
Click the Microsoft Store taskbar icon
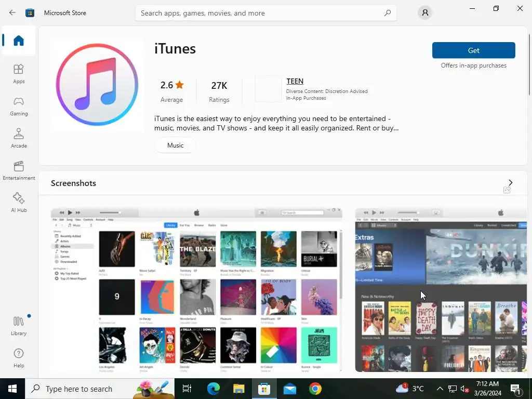tap(264, 389)
